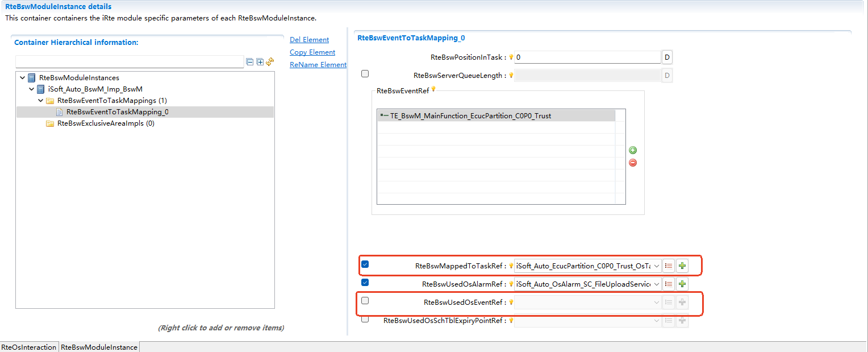Uncheck the RteBswMappedToTaskRef checkbox

tap(365, 264)
